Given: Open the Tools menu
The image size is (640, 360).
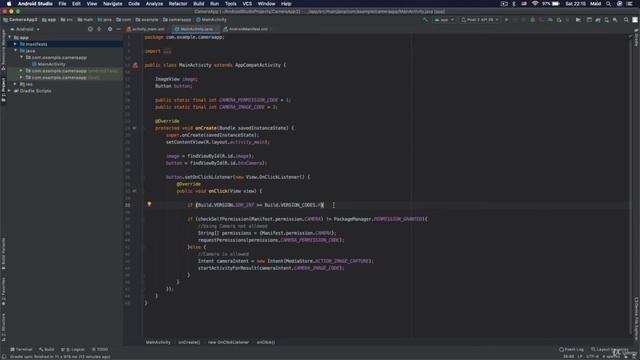Looking at the screenshot, I should pos(231,4).
